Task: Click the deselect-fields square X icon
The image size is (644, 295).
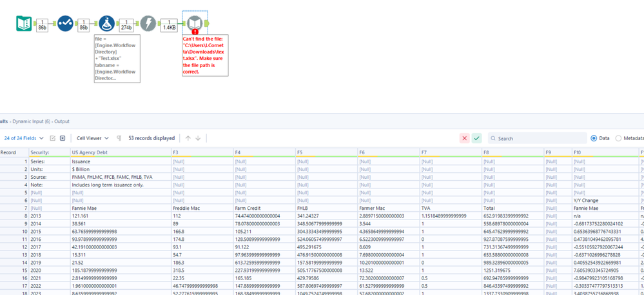Action: point(63,138)
